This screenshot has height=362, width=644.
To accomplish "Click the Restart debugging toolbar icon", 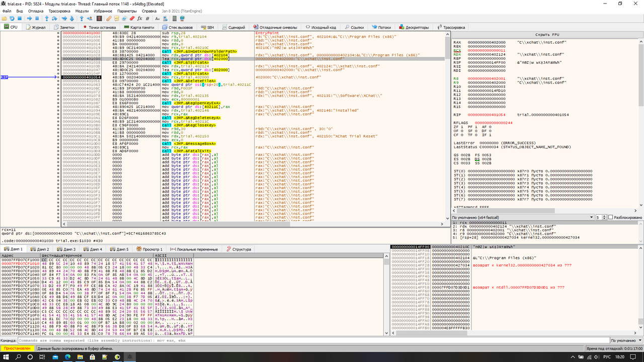I will [x=12, y=18].
